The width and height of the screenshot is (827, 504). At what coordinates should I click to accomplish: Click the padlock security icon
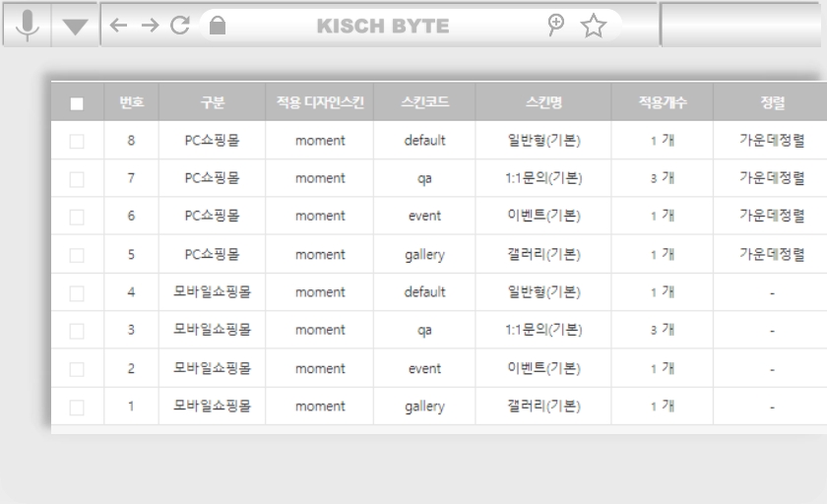(218, 25)
